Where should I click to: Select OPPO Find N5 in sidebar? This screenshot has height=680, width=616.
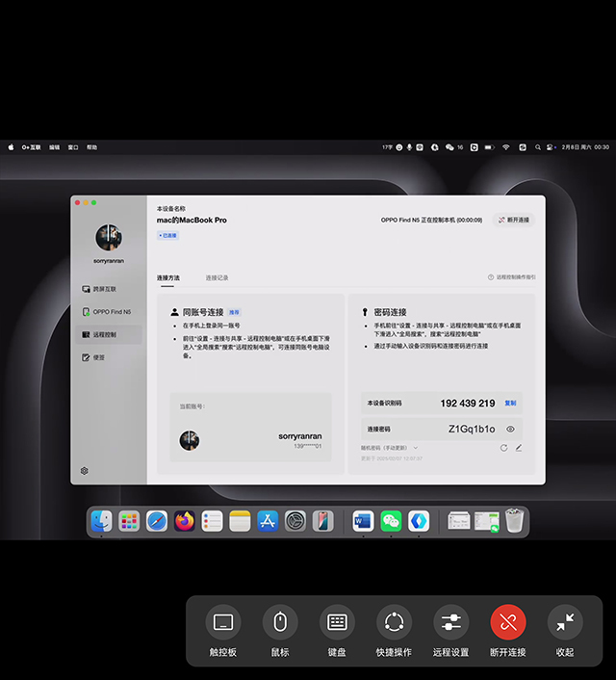(109, 312)
